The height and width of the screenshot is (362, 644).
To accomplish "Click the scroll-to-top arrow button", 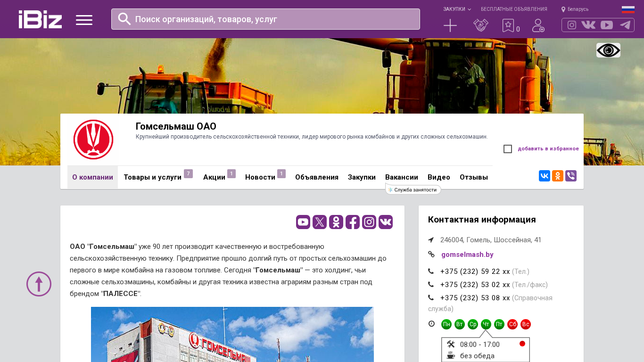I will point(39,284).
